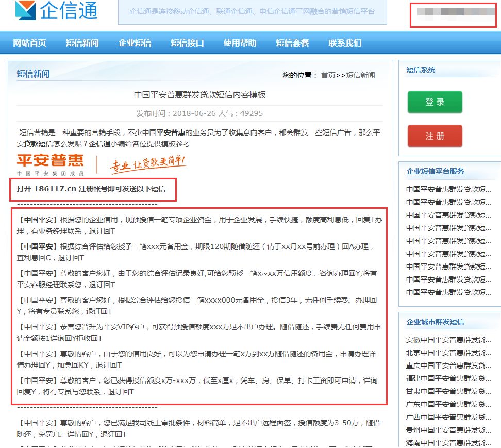Click the 企业城市群发短信 sidebar heading

pyautogui.click(x=435, y=322)
